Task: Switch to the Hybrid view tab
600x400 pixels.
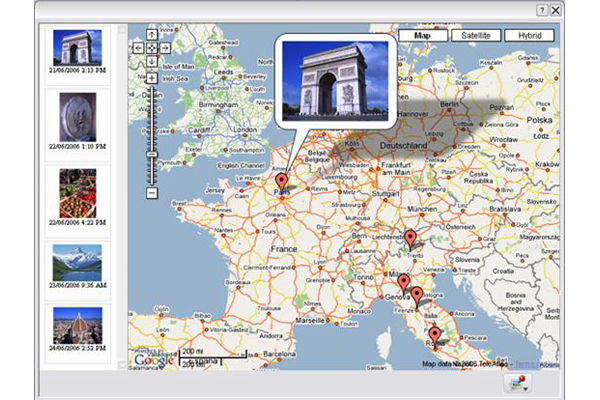Action: coord(529,36)
